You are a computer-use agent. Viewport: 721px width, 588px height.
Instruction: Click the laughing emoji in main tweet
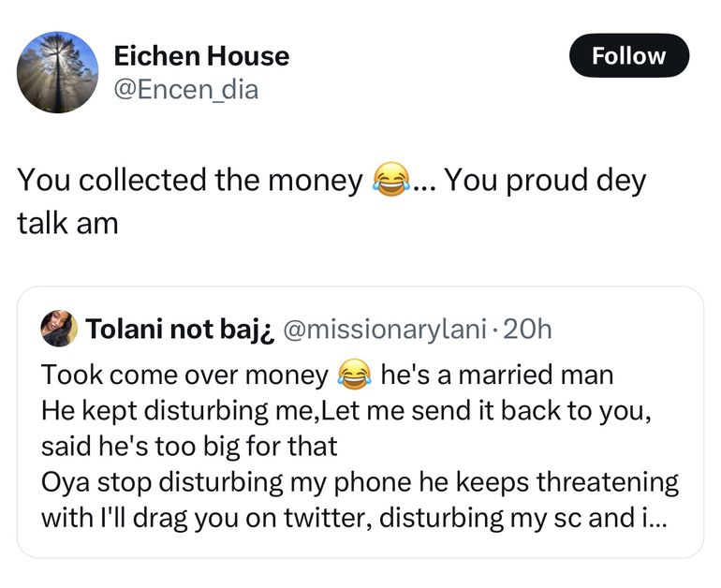point(391,179)
